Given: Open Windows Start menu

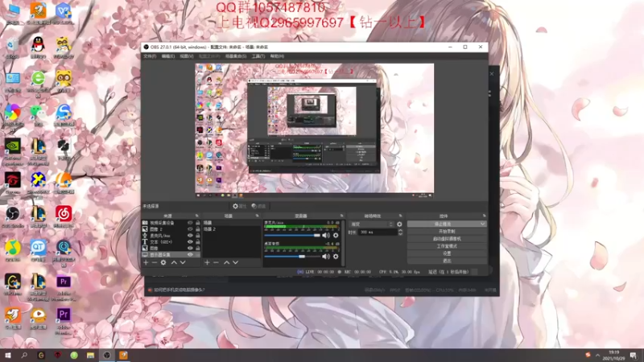Looking at the screenshot, I should coord(7,355).
